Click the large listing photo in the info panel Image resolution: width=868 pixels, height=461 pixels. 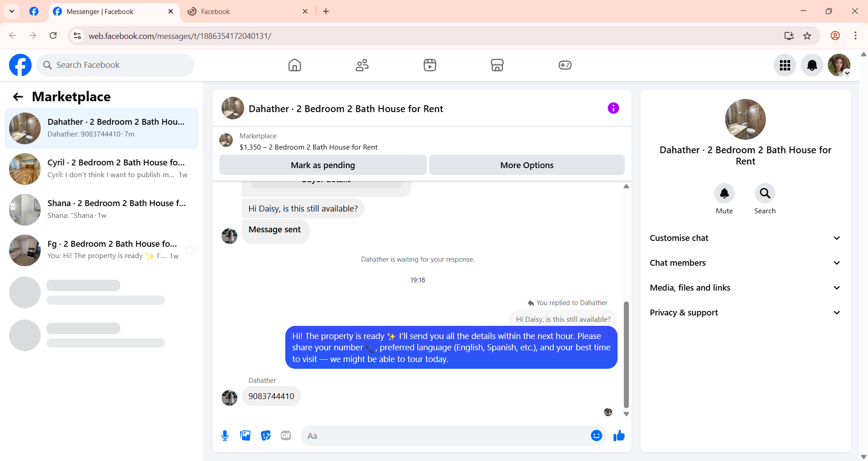pos(745,119)
